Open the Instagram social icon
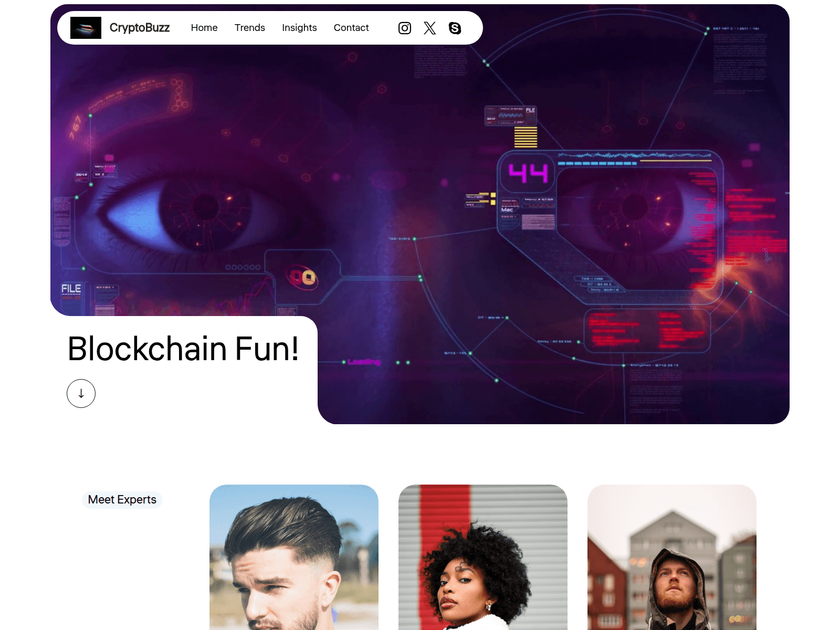The width and height of the screenshot is (840, 630). [405, 28]
